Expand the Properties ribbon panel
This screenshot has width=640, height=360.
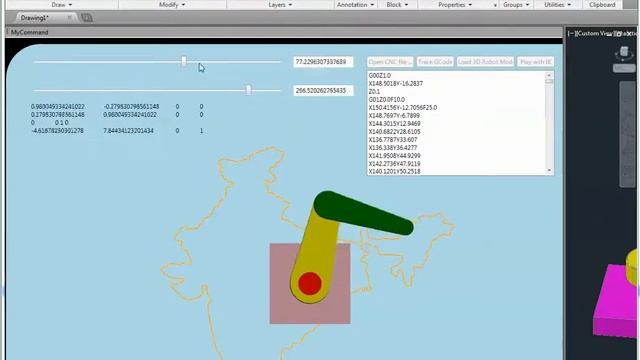point(455,4)
